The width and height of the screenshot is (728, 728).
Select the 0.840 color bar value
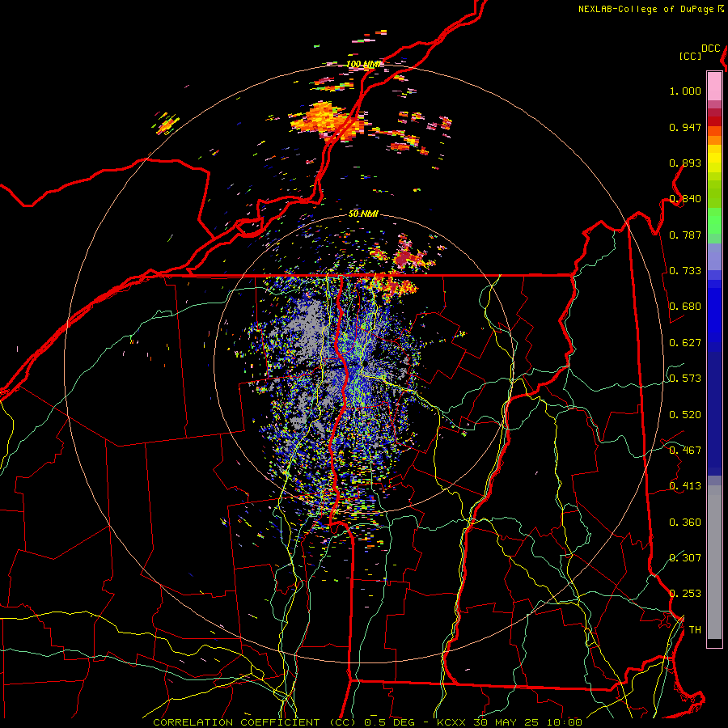click(685, 199)
